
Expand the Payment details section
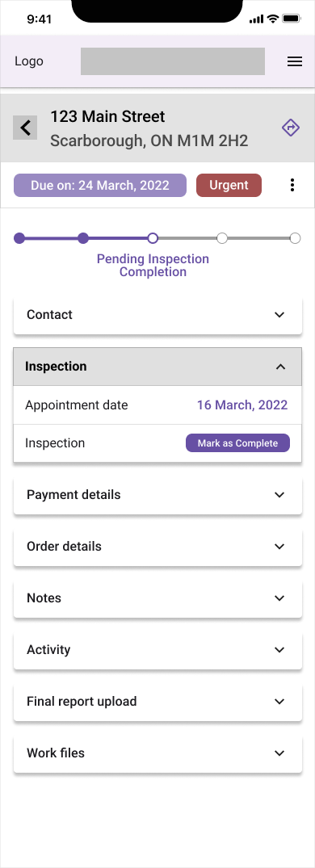coord(157,495)
